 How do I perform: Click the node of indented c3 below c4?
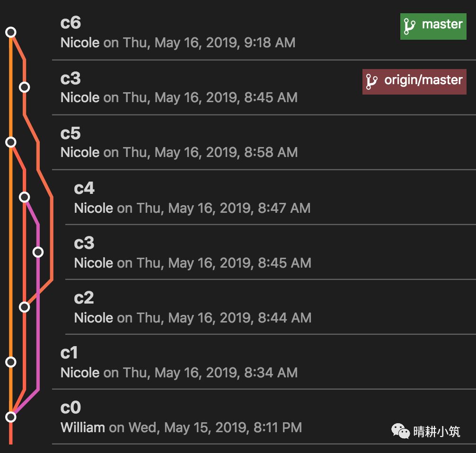(38, 252)
